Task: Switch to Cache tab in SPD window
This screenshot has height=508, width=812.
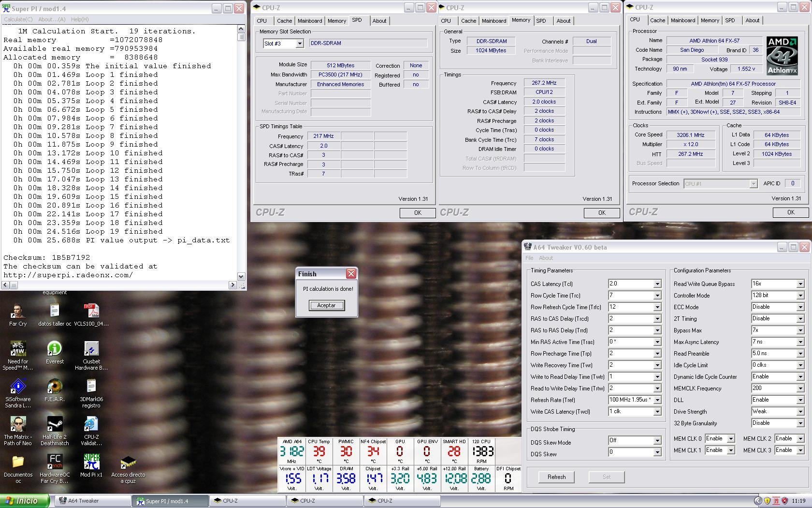Action: pos(284,21)
